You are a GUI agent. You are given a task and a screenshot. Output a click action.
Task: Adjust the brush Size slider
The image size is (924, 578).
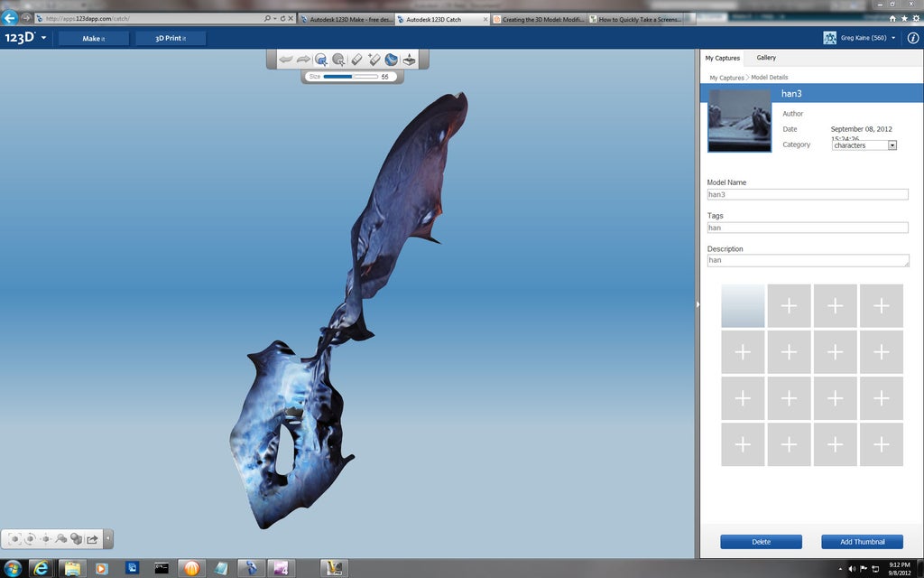(351, 77)
